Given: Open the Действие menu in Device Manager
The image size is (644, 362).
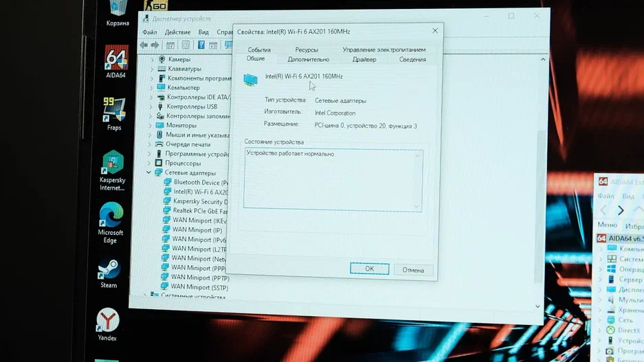Looking at the screenshot, I should tap(177, 32).
